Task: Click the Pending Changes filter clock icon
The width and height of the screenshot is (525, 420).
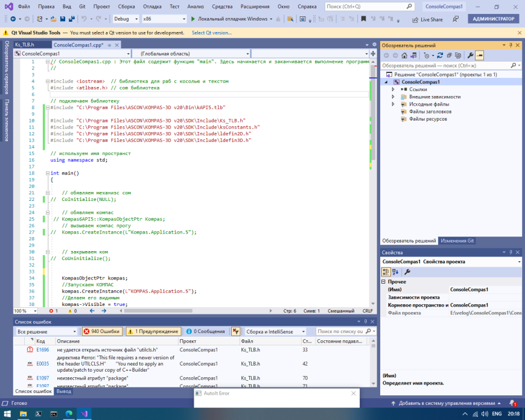Action: pos(427,56)
